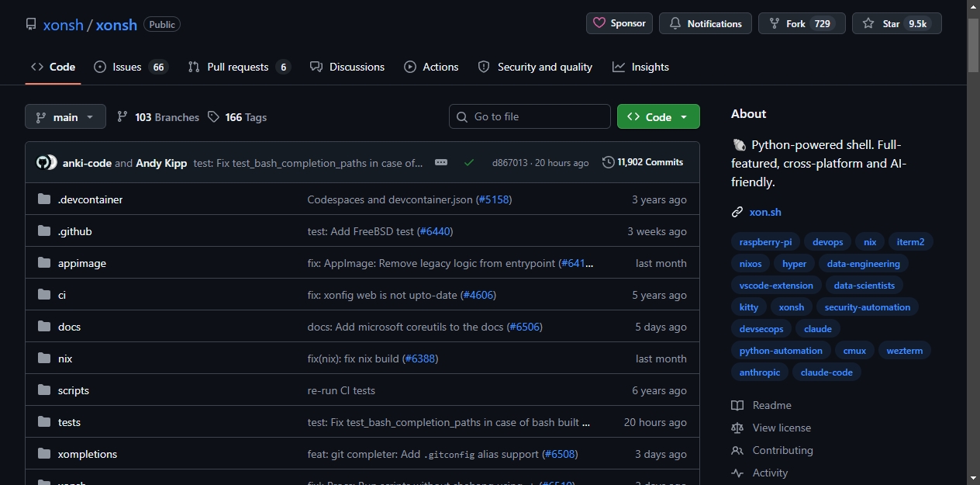Viewport: 980px width, 485px height.
Task: Click the green check status icon
Action: tap(469, 162)
